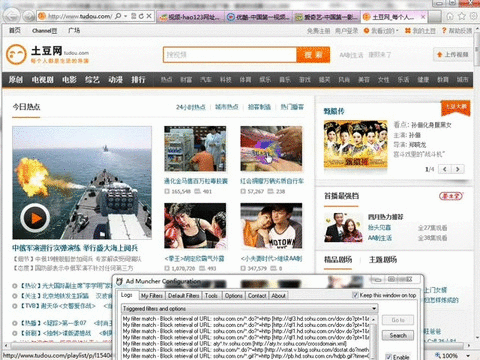This screenshot has width=480, height=360.
Task: Click the Go to button in Ad Muncher
Action: [398, 320]
